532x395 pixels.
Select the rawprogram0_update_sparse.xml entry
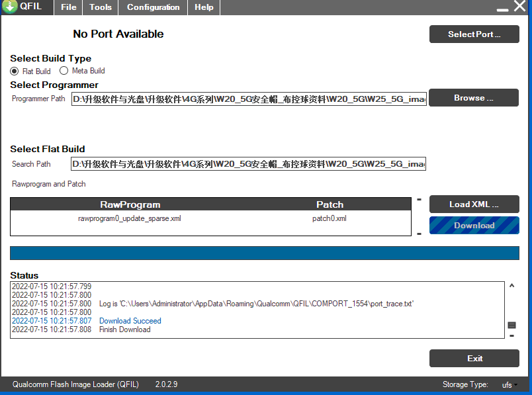130,218
